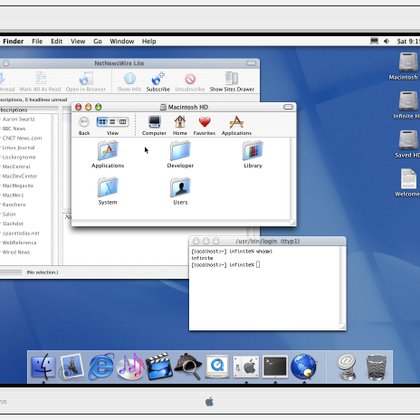Open Internet Explorer in the Dock
The height and width of the screenshot is (420, 420).
coord(101,367)
